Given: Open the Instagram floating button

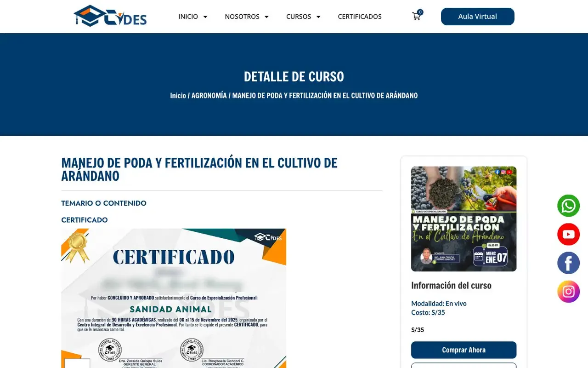Looking at the screenshot, I should point(568,292).
